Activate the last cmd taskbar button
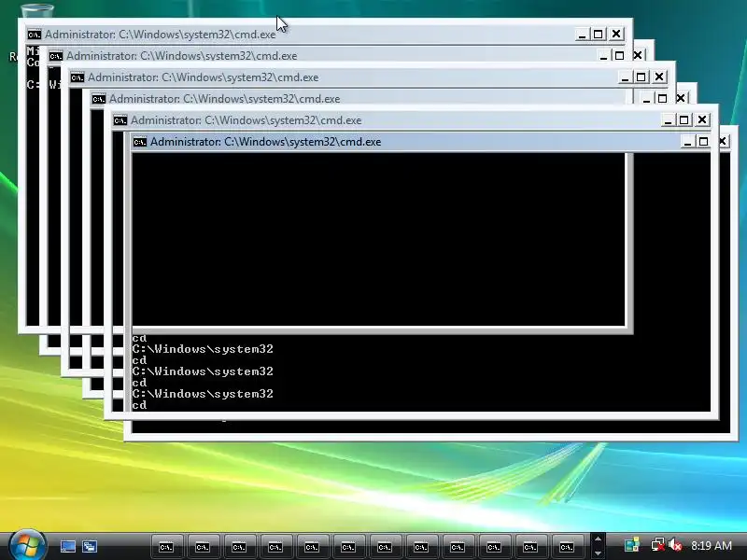The image size is (747, 560). 567,547
